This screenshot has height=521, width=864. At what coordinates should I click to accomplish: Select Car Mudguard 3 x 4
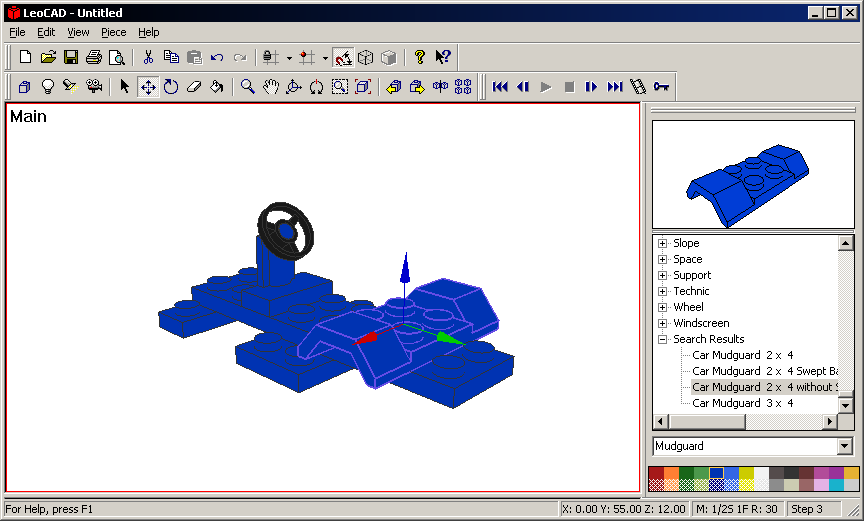click(x=742, y=403)
